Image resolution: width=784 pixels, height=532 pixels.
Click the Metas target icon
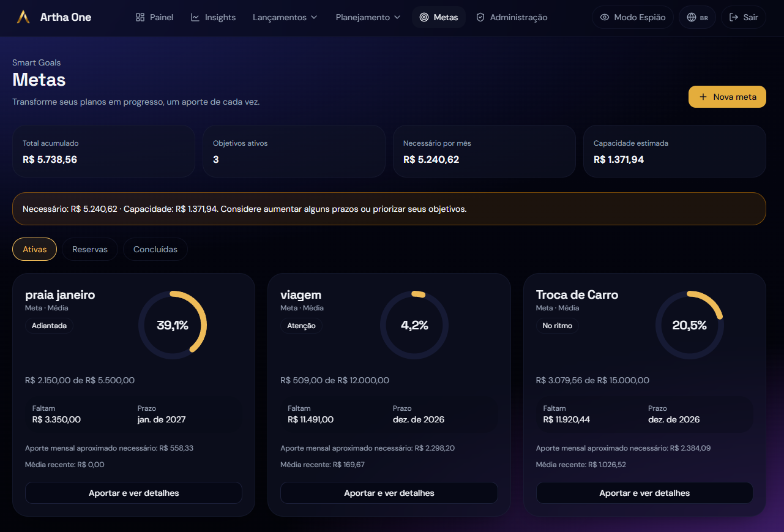424,17
